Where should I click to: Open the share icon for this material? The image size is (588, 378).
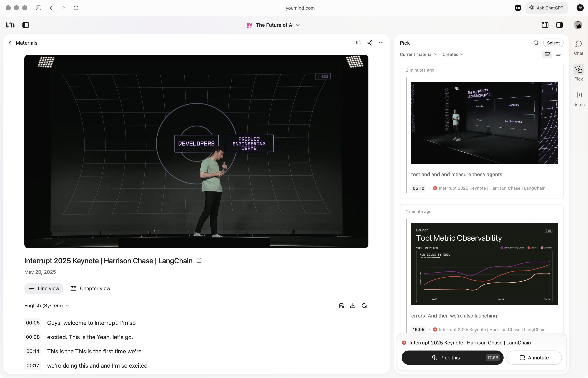pos(370,43)
